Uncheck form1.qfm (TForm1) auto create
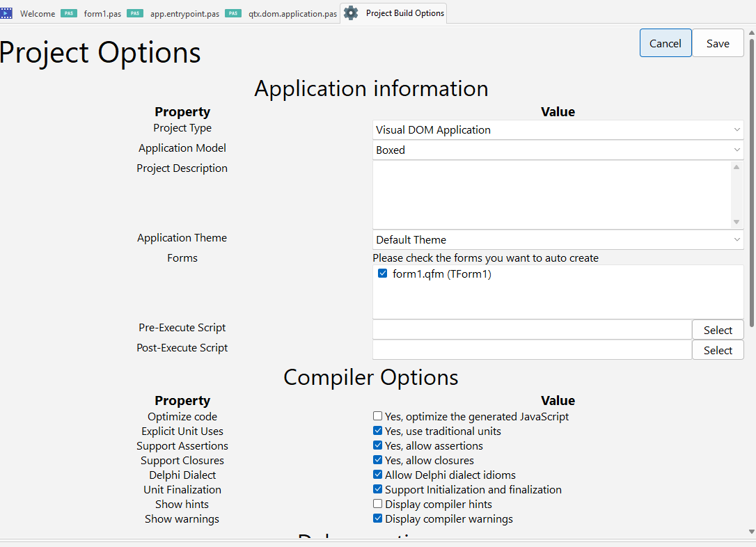The width and height of the screenshot is (756, 547). coord(383,273)
